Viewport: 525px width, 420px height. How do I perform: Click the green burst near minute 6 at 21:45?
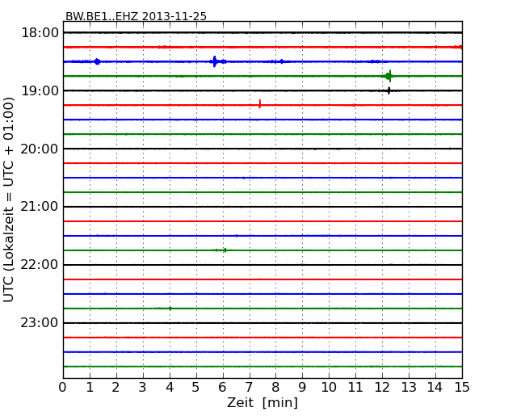tap(223, 250)
